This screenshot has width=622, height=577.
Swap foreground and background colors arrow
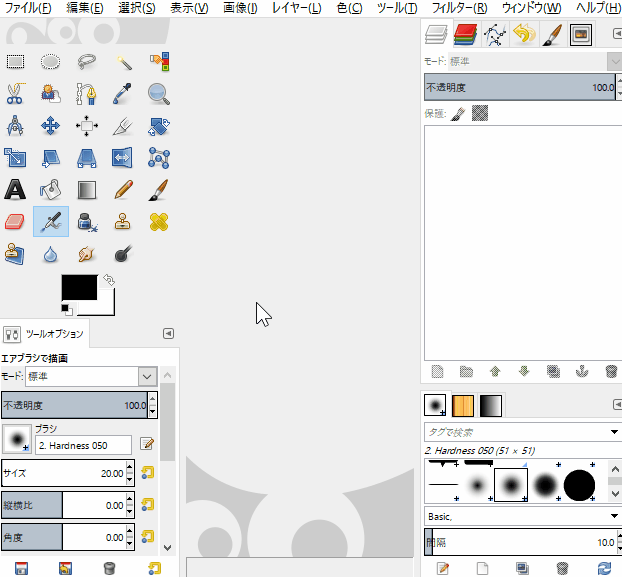click(109, 280)
